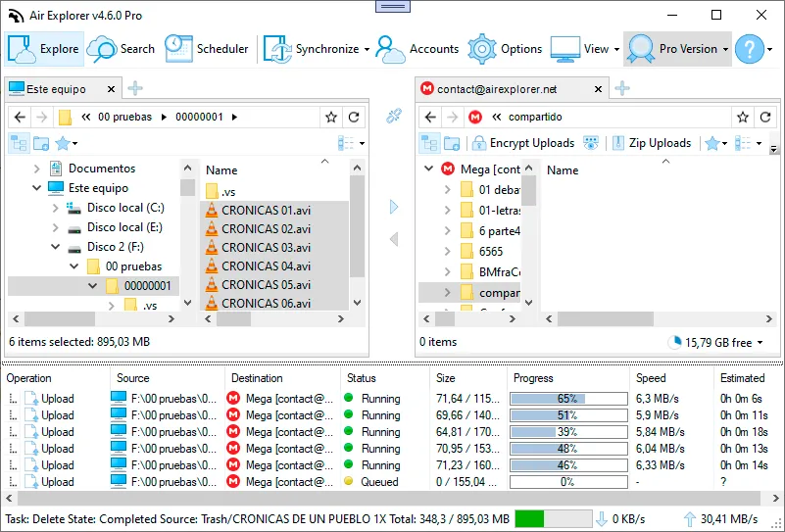Create new folder in Mega pane
The image size is (785, 532).
pos(452,144)
